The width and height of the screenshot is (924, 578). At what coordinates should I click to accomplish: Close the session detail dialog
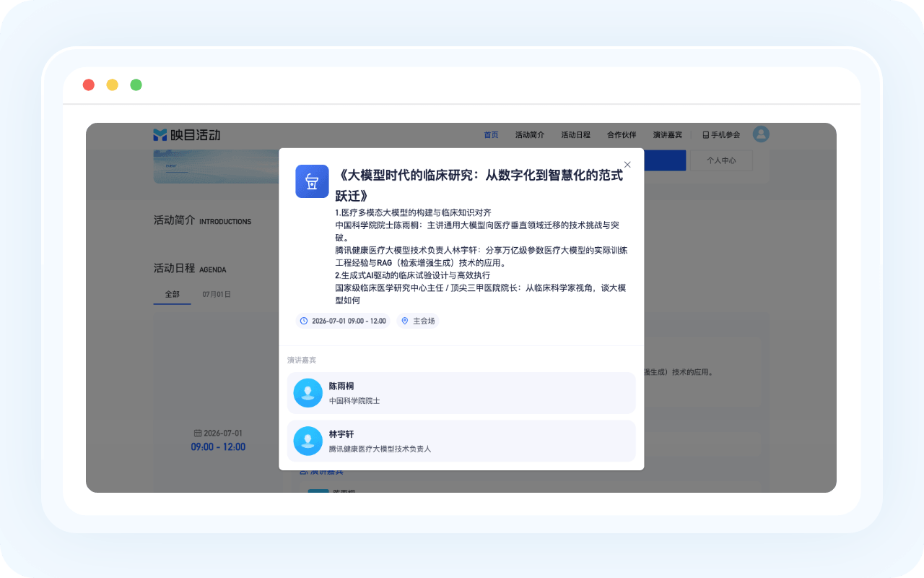[x=627, y=165]
